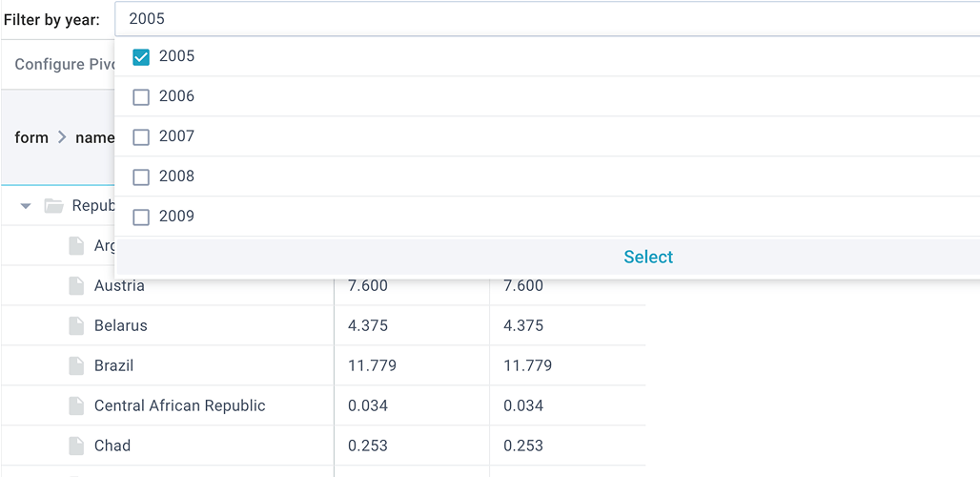Click the file icon next to Austria

(76, 285)
